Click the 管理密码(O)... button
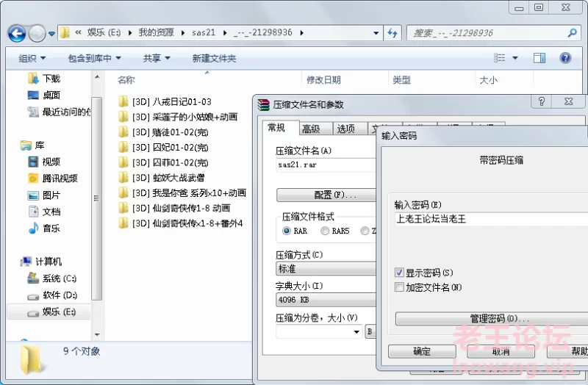The width and height of the screenshot is (588, 385). pos(492,319)
